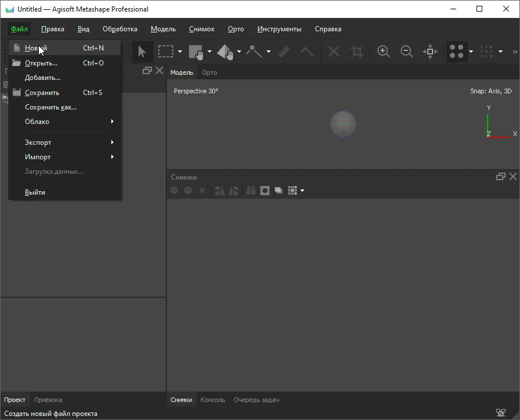Open the Снимок menu

202,29
